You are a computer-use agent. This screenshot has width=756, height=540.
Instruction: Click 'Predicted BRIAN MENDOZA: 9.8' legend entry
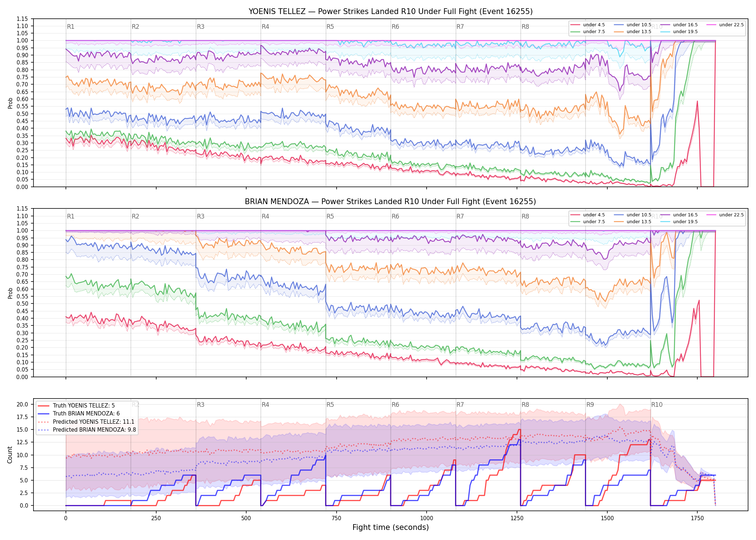click(87, 429)
